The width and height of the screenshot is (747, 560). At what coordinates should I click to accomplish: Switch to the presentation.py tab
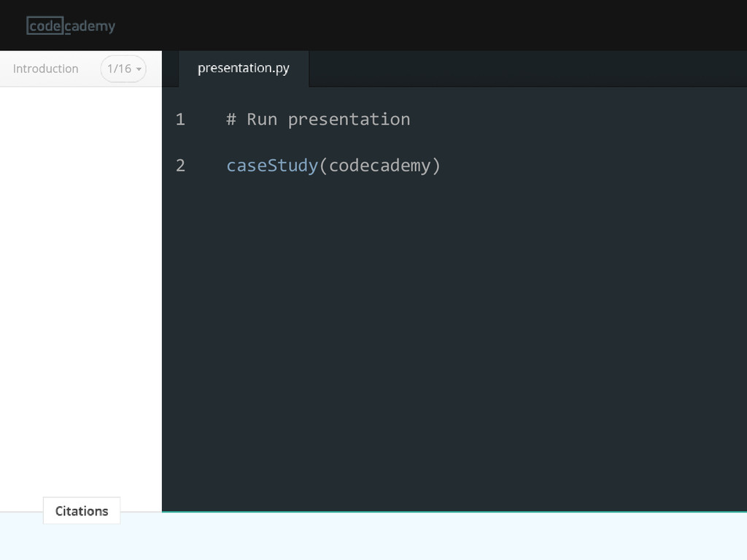(x=244, y=68)
